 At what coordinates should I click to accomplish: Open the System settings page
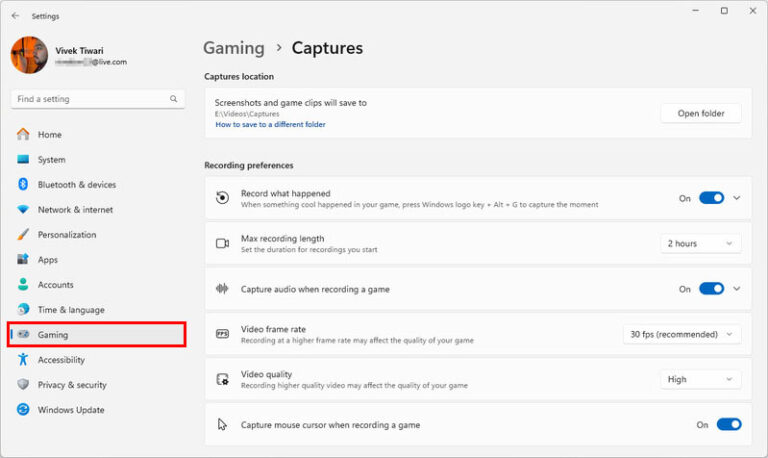[51, 160]
